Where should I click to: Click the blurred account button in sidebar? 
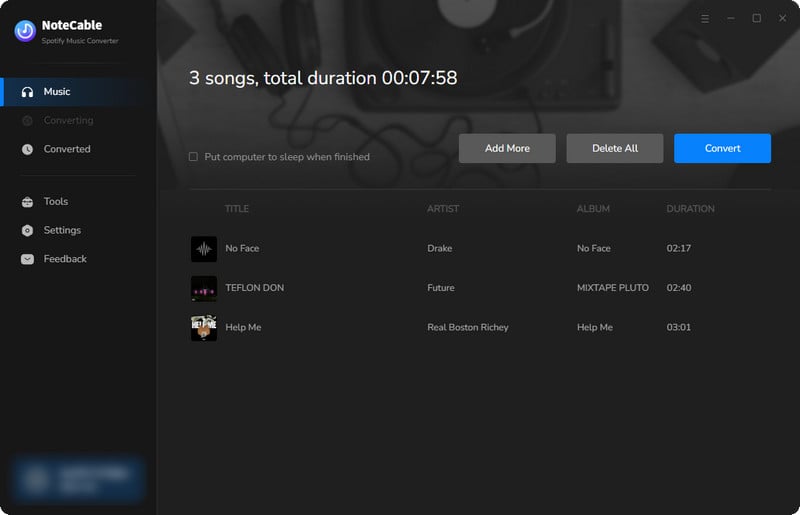[x=78, y=479]
